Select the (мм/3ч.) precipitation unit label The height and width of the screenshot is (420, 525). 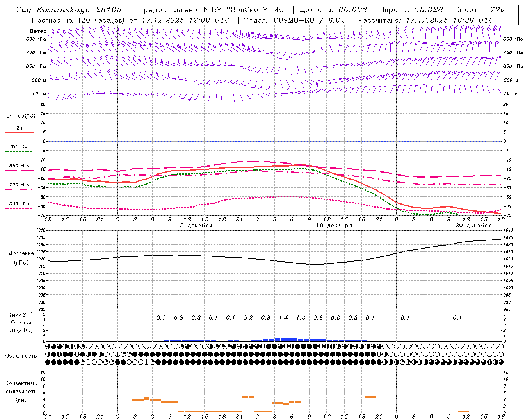(21, 315)
